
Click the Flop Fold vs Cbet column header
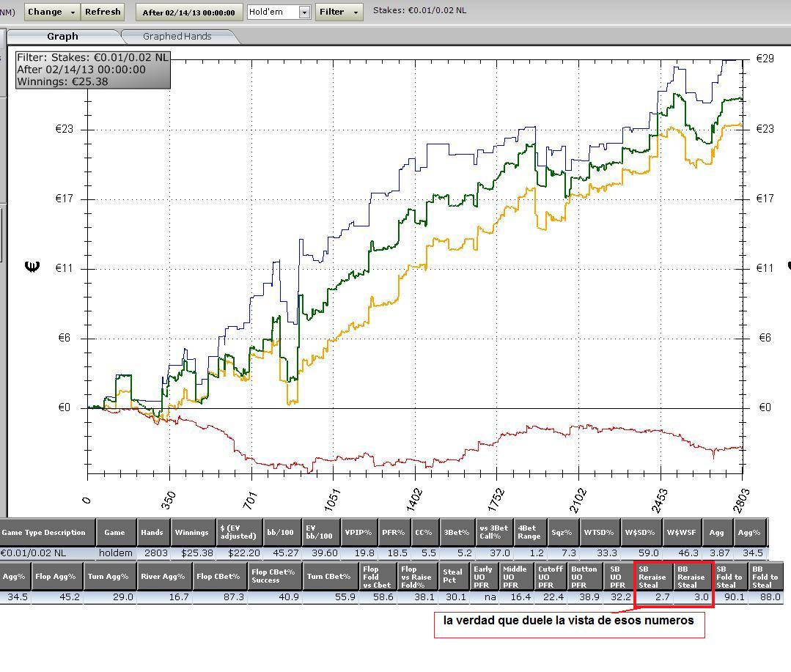(x=378, y=577)
